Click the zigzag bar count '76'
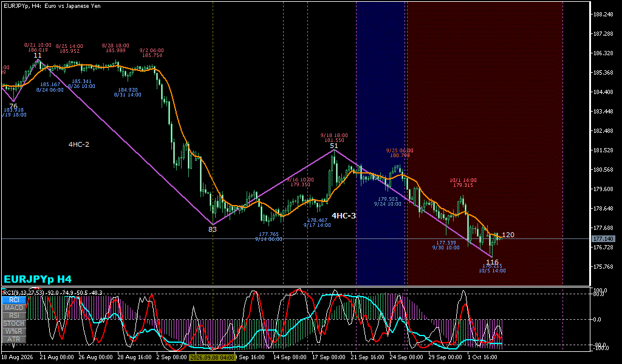Viewport: 622px width, 364px height. click(x=13, y=106)
